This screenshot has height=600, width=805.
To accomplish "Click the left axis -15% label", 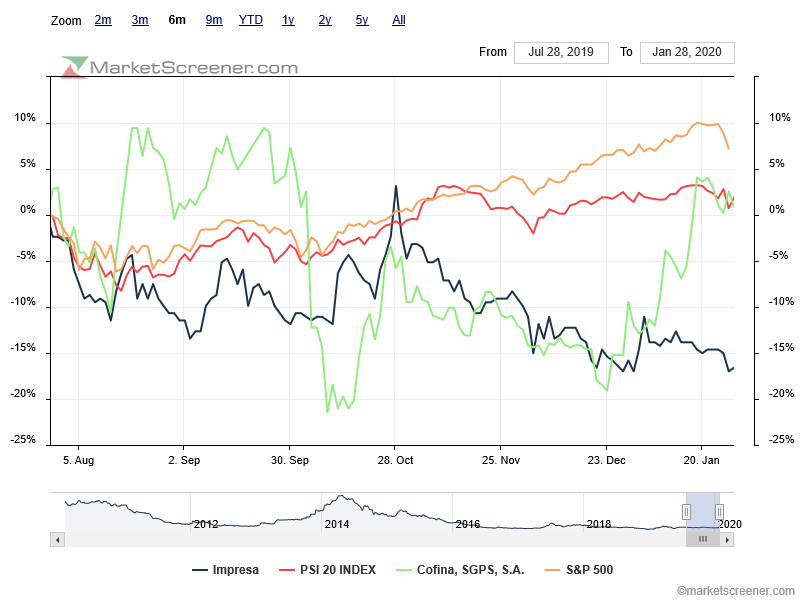I will click(x=23, y=347).
